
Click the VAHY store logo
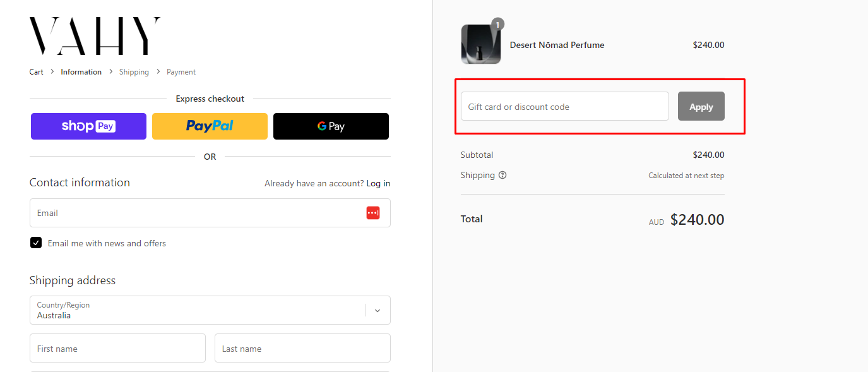coord(95,36)
